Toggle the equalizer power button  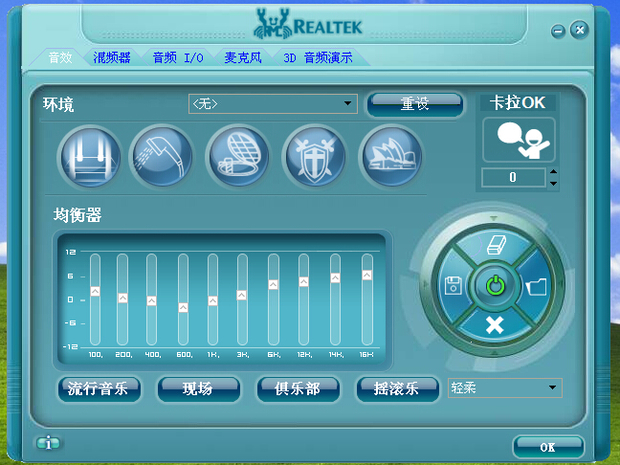point(495,285)
